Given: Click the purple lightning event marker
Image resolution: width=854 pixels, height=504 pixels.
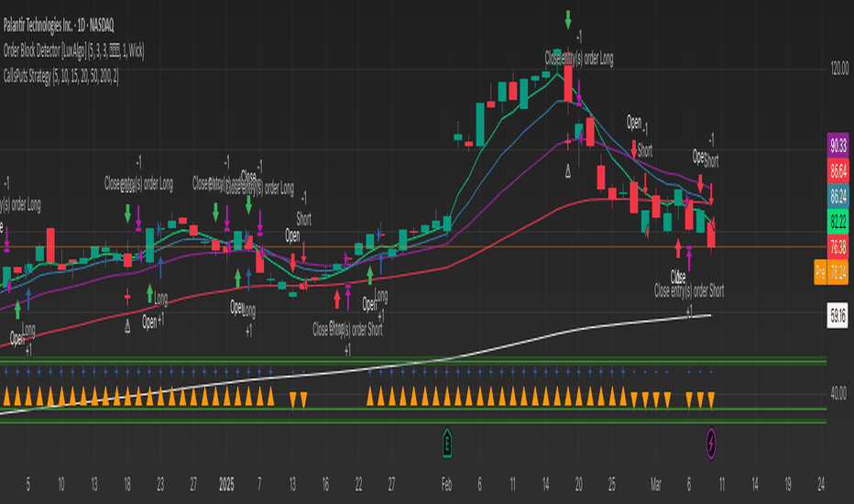Looking at the screenshot, I should (x=711, y=444).
